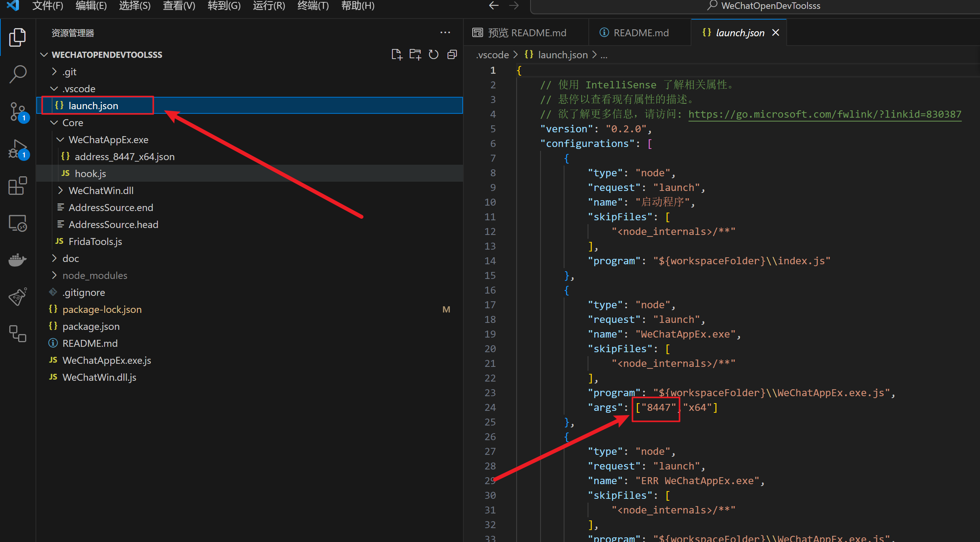This screenshot has width=980, height=542.
Task: Open Run and Debug view
Action: (18, 149)
